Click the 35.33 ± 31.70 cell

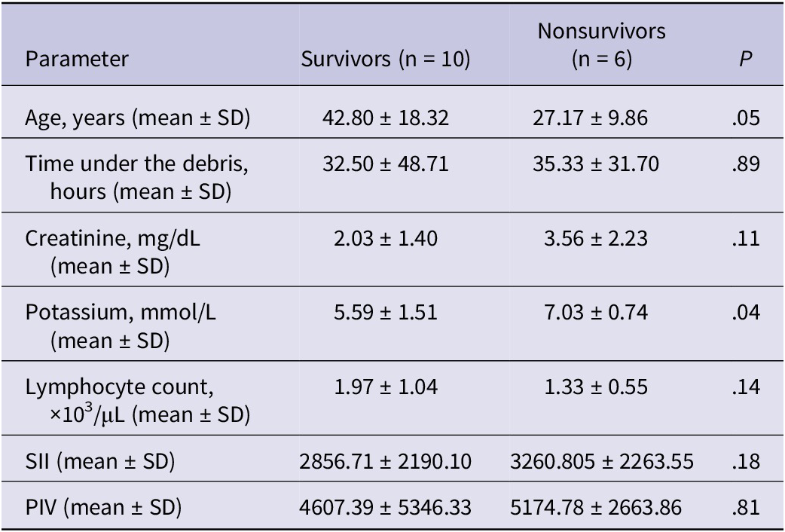(601, 164)
